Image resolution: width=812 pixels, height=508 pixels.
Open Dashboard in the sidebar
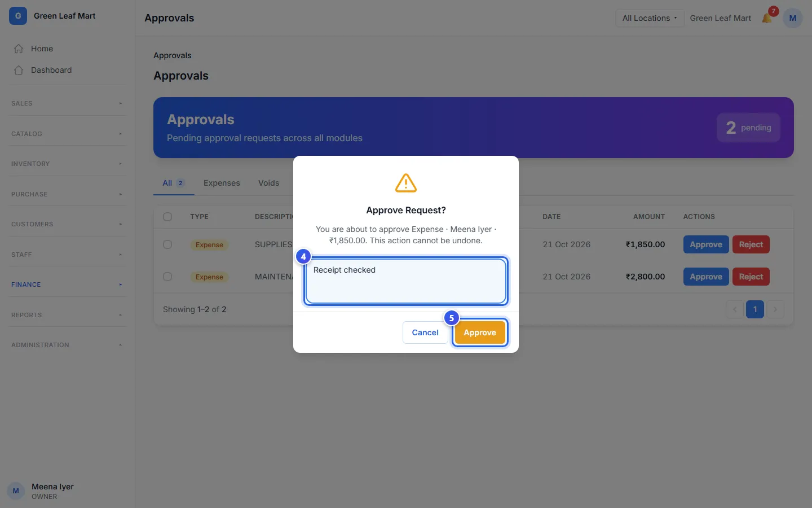point(67,70)
